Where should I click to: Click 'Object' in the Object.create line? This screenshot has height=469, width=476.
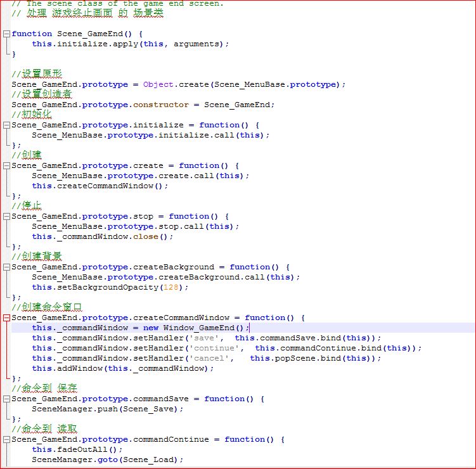coord(158,84)
